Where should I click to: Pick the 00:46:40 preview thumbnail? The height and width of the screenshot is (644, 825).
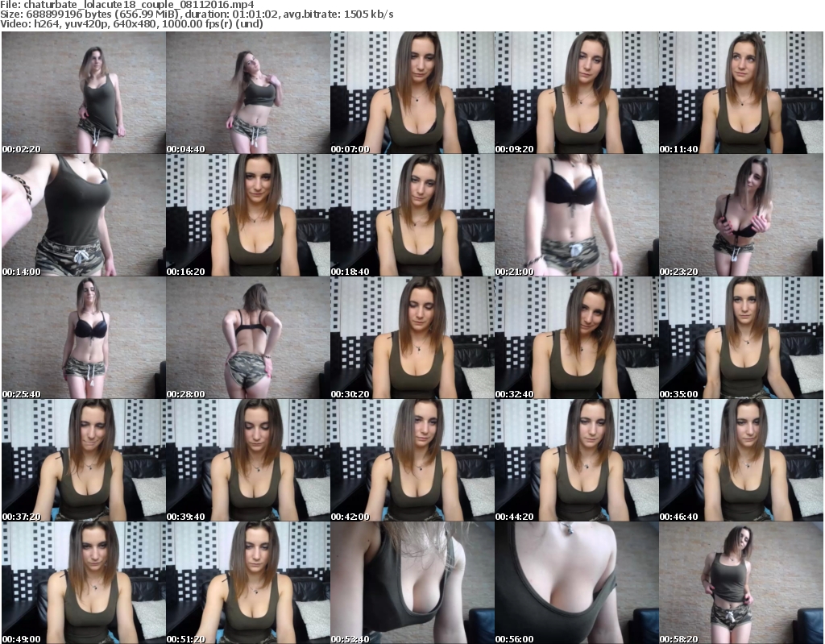(x=741, y=460)
